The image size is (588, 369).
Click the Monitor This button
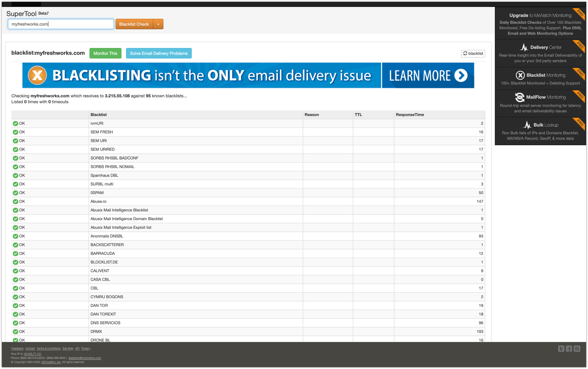(x=105, y=53)
